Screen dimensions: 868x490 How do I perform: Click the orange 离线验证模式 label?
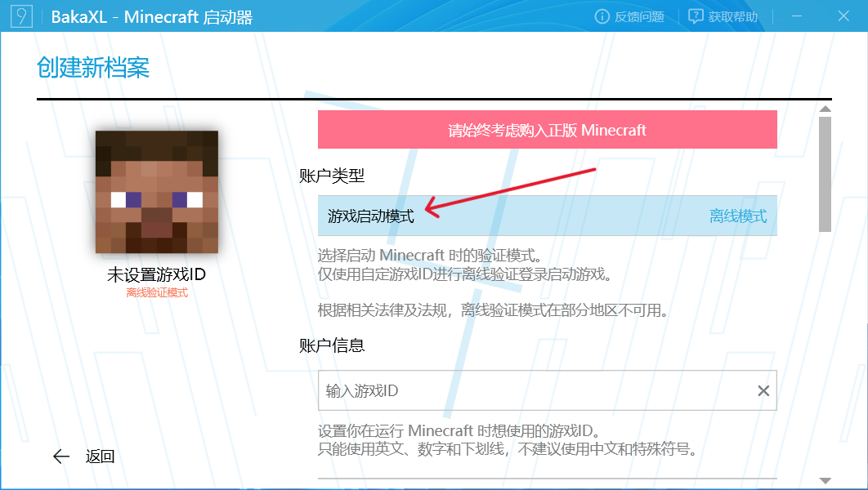156,292
